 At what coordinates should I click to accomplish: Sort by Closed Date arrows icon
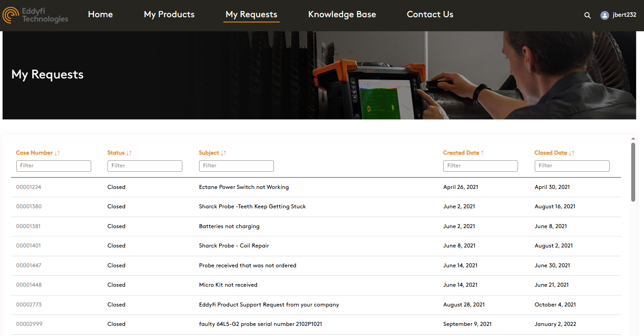(x=572, y=153)
